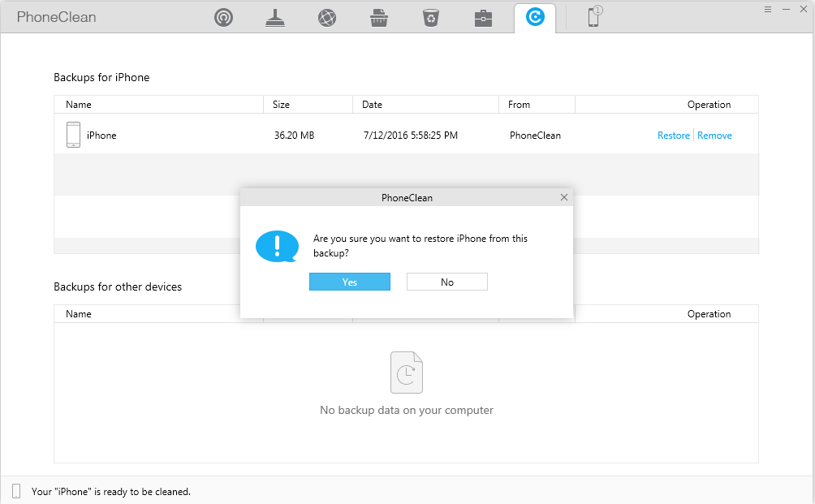Confirm restore by clicking Yes

coord(350,282)
